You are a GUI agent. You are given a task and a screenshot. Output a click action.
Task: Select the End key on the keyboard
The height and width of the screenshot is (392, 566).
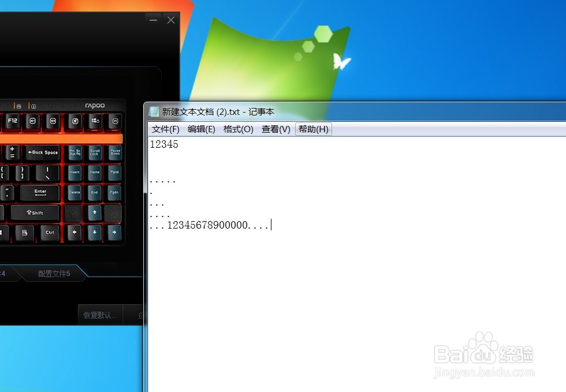point(95,193)
